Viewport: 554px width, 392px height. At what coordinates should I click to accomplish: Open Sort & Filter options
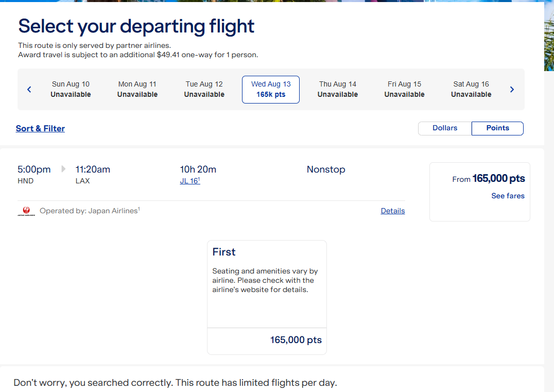(x=40, y=129)
